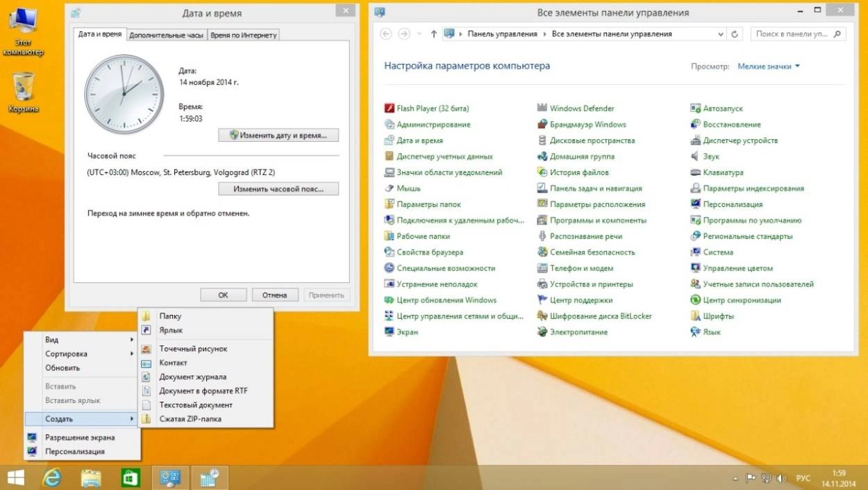Open Устройства и принтеры icon

[542, 284]
